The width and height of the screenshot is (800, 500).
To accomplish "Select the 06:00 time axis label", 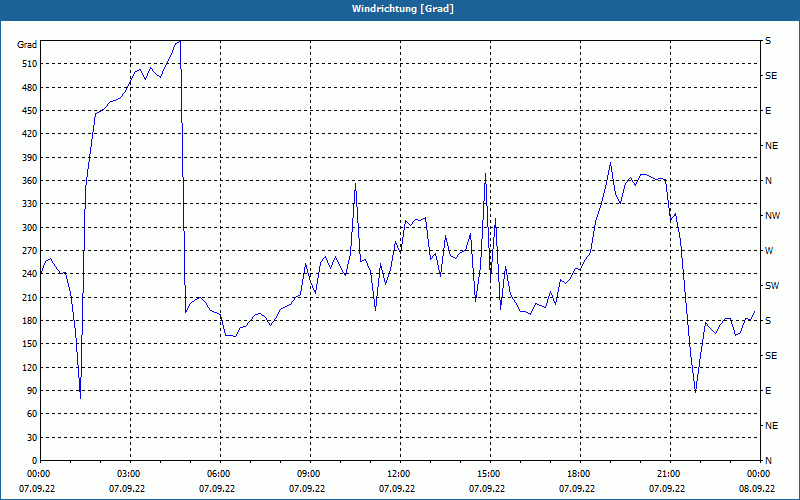I will click(x=217, y=473).
